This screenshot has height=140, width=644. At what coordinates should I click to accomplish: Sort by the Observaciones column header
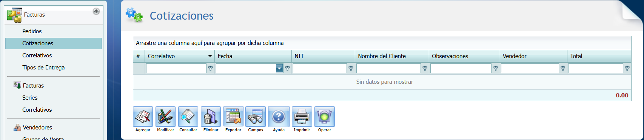464,56
